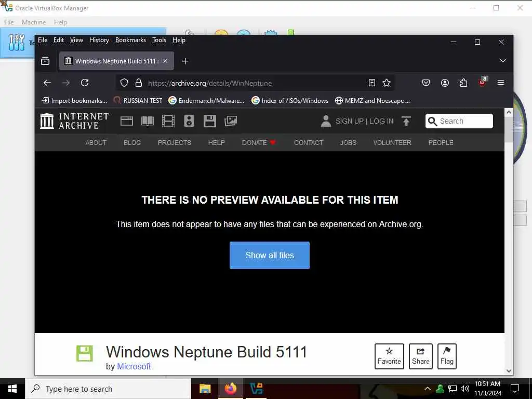
Task: Click the Upload arrow icon
Action: (x=406, y=121)
